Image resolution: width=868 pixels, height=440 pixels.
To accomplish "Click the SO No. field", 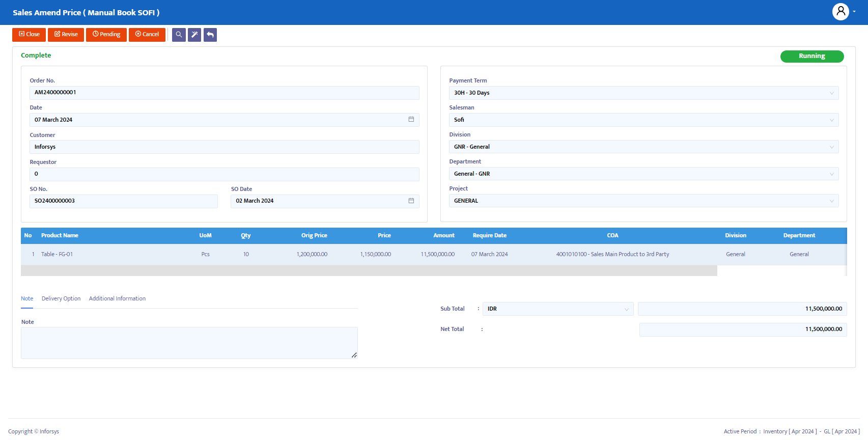I will [124, 201].
